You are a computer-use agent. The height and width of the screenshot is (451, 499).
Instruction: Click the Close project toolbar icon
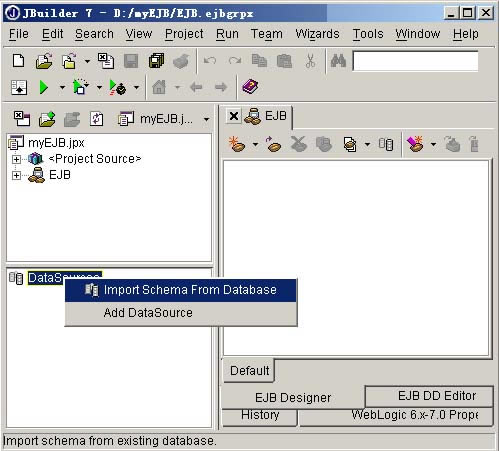[x=106, y=61]
